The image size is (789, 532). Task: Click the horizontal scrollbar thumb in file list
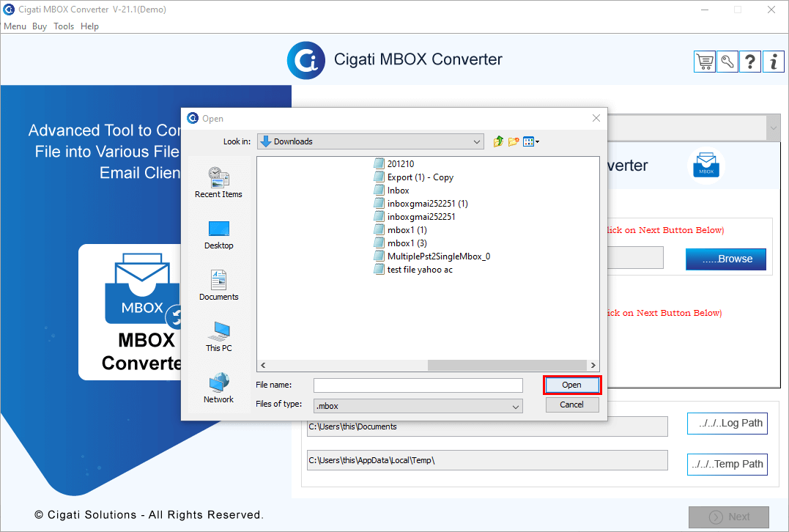[x=507, y=366]
